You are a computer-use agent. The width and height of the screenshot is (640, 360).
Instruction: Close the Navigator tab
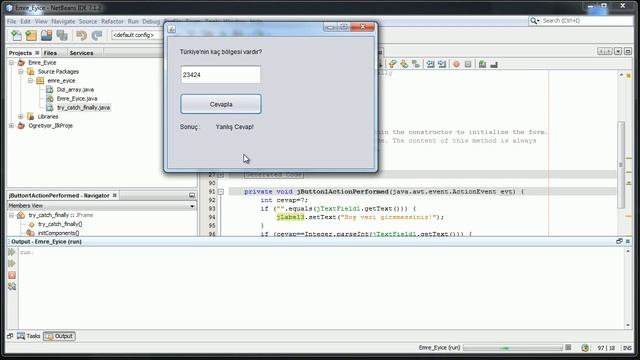[x=115, y=196]
